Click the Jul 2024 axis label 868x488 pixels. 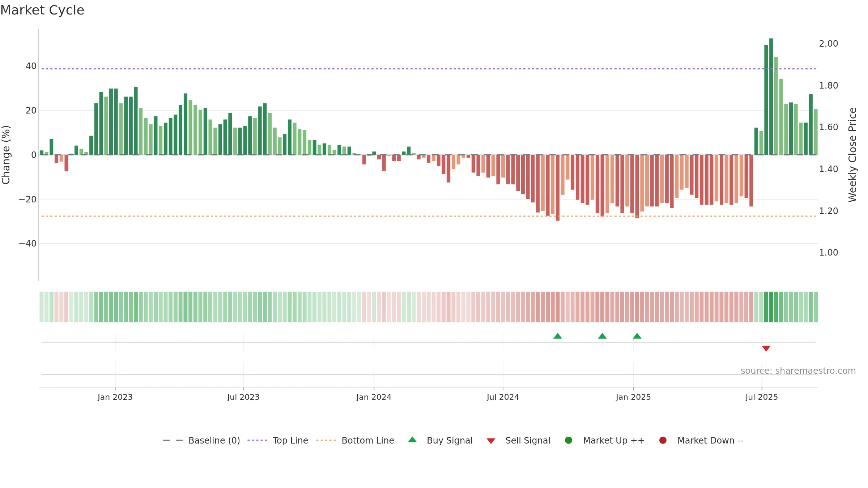pos(503,397)
